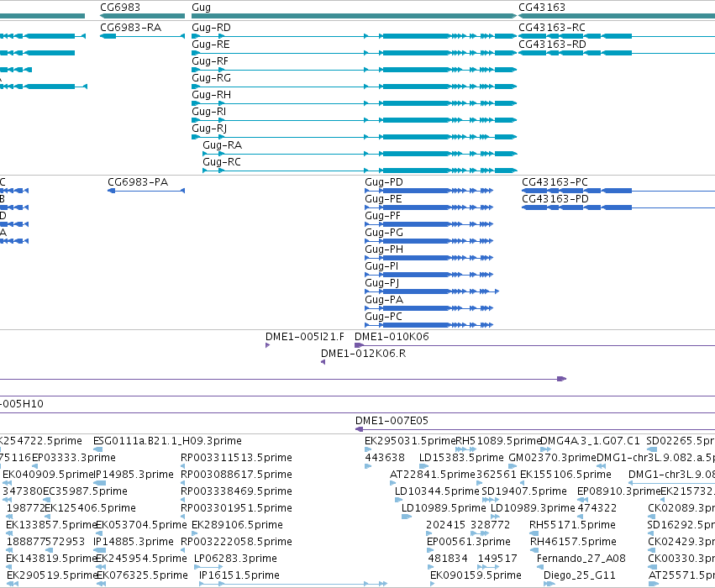The width and height of the screenshot is (715, 588).
Task: Click the Gug-PF protein label
Action: pos(382,216)
